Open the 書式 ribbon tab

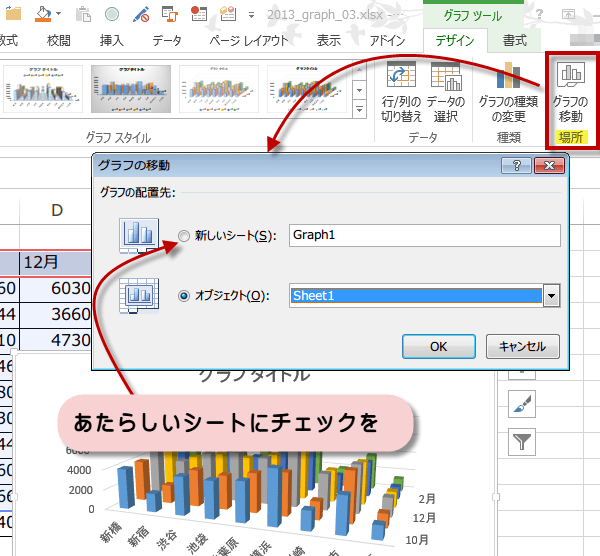[515, 41]
